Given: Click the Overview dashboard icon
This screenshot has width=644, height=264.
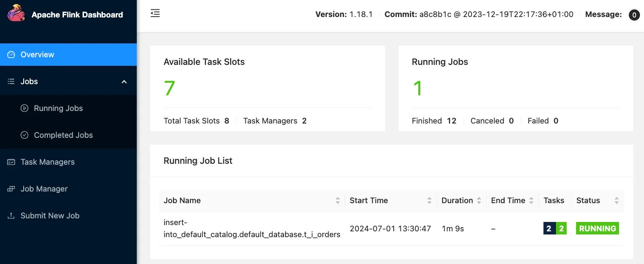Looking at the screenshot, I should (x=11, y=55).
